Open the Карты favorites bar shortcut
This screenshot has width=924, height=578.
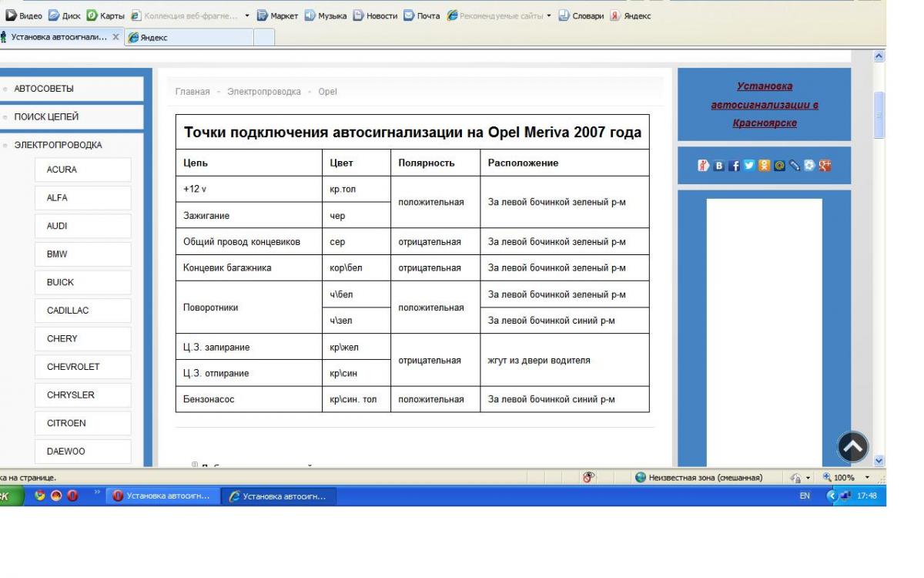click(x=106, y=15)
